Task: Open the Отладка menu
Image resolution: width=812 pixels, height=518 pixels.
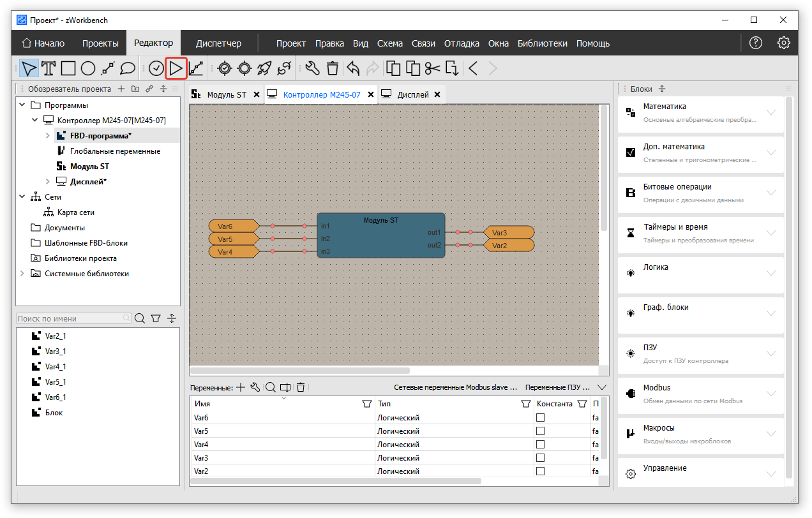Action: click(x=462, y=43)
